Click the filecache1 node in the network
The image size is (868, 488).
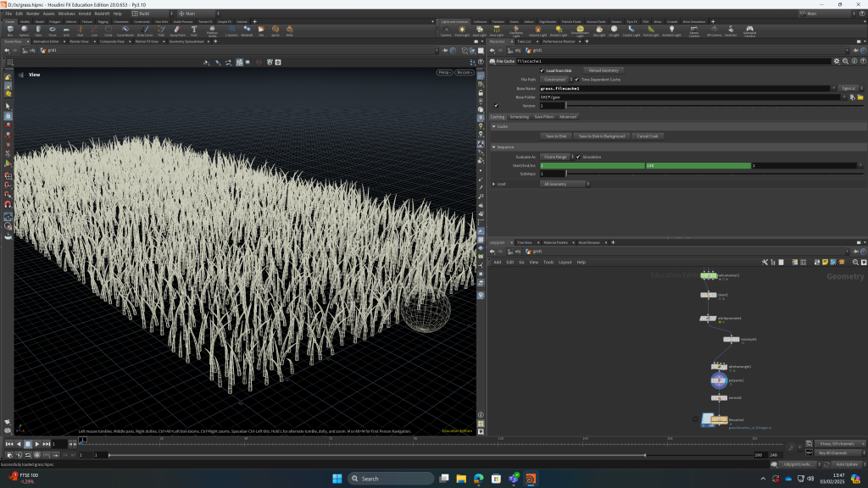(719, 420)
